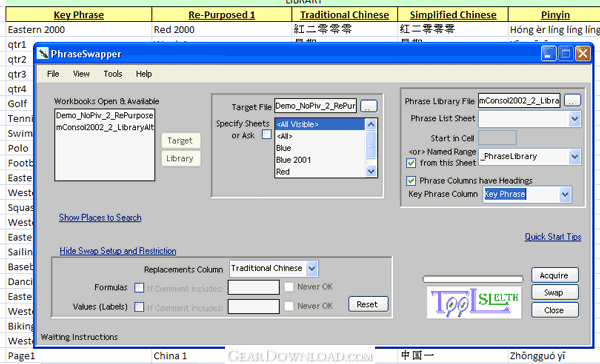
Task: Select Blue sheet in list
Action: [x=320, y=148]
